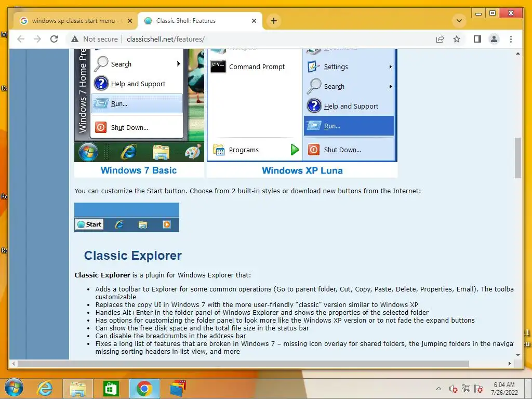This screenshot has height=399, width=532.
Task: Click the 'You can customize the Start button' sentence
Action: click(248, 191)
